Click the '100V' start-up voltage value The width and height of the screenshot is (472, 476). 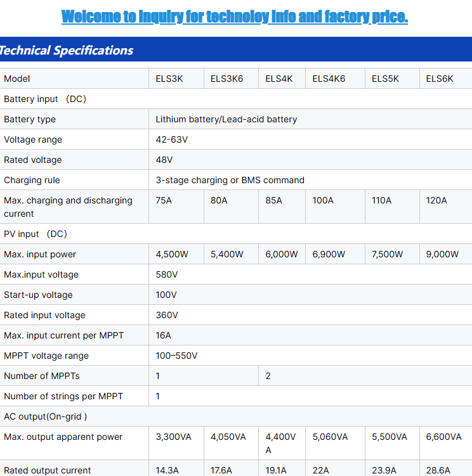click(166, 295)
